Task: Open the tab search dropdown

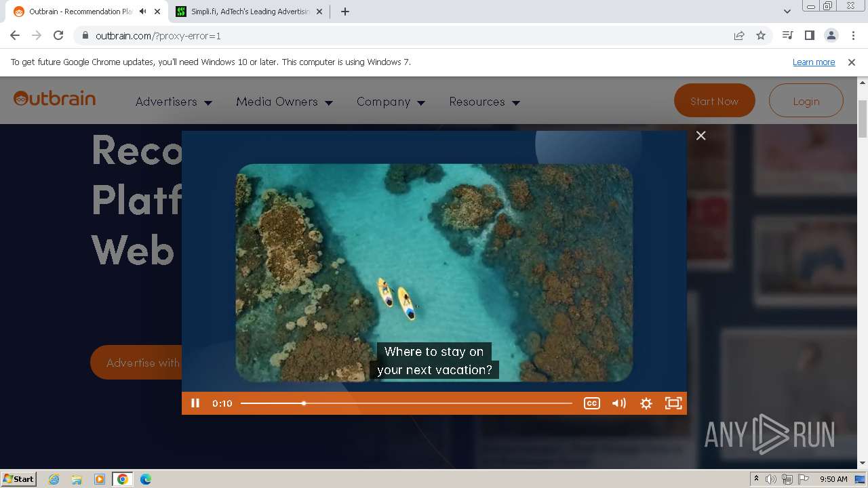Action: (787, 12)
